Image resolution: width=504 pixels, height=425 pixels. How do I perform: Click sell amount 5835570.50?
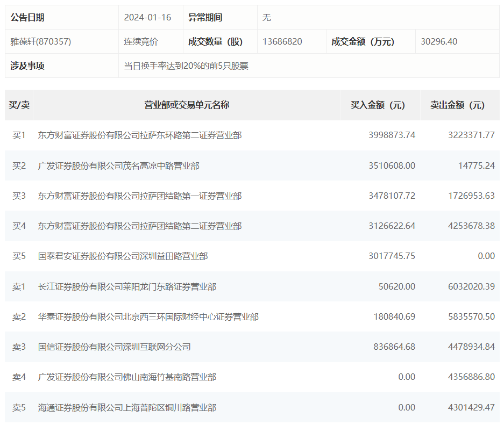pos(472,317)
